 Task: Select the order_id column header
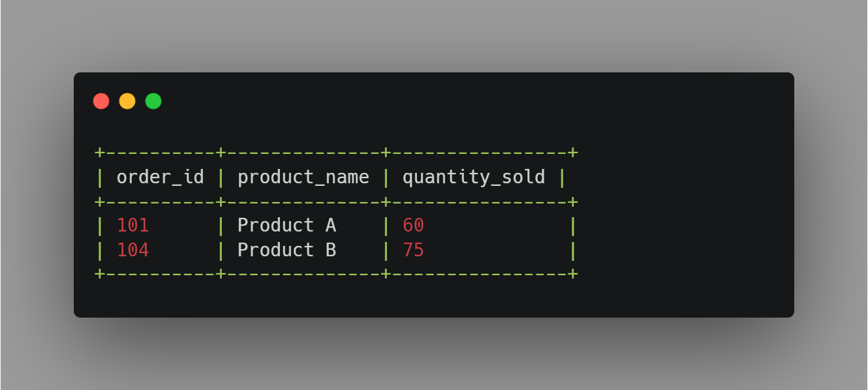pyautogui.click(x=160, y=177)
